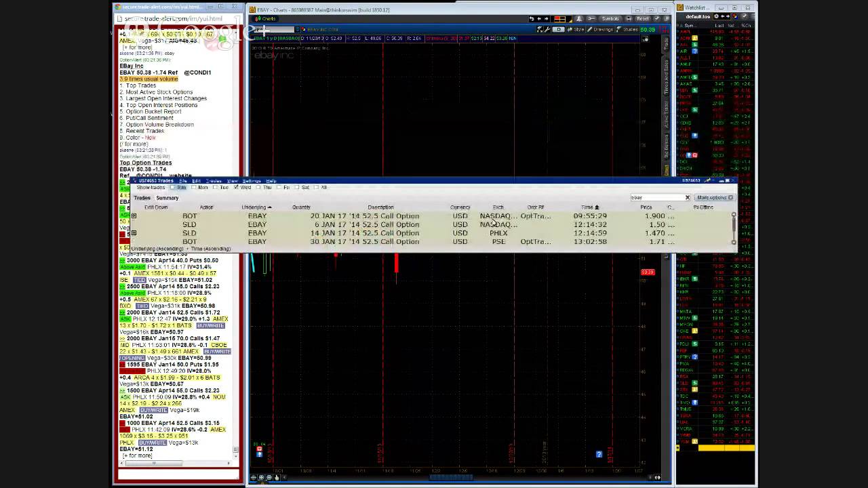
Task: Click the pan hand icon at chart bottom
Action: pyautogui.click(x=277, y=477)
